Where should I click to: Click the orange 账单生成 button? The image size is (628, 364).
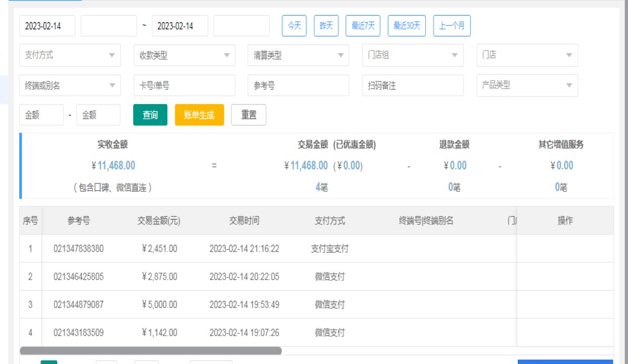pyautogui.click(x=199, y=115)
